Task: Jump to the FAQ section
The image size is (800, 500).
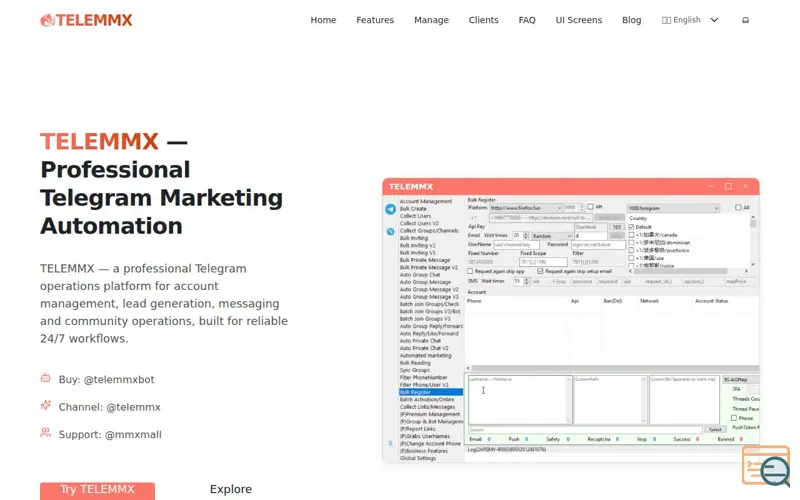Action: click(527, 20)
